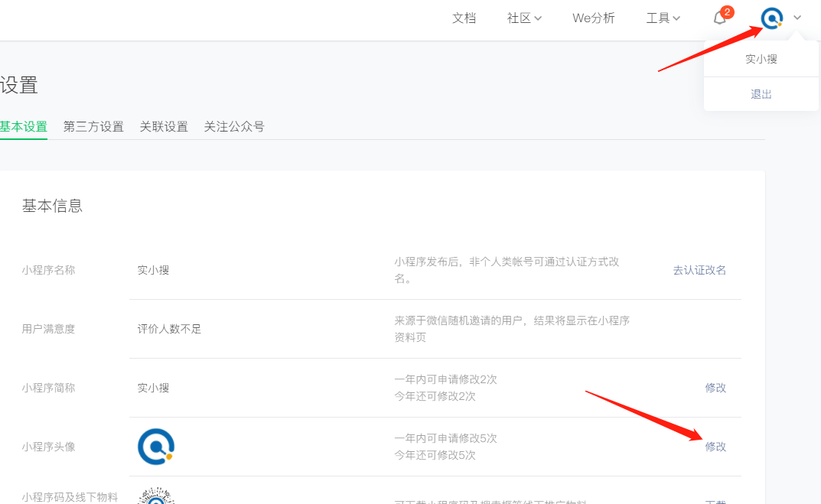Click the mini program QR code image
This screenshot has width=821, height=504.
click(156, 496)
